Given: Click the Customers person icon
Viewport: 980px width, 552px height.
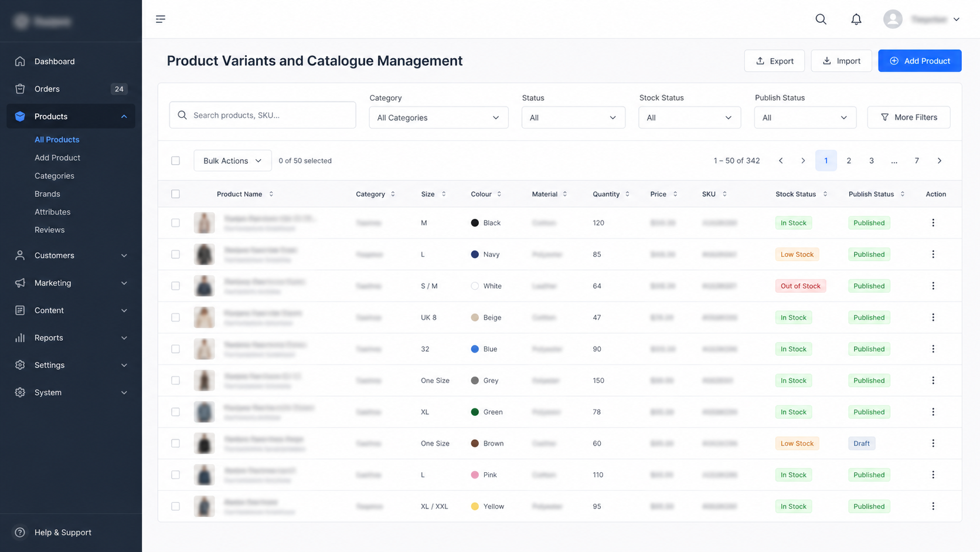Looking at the screenshot, I should coord(20,255).
